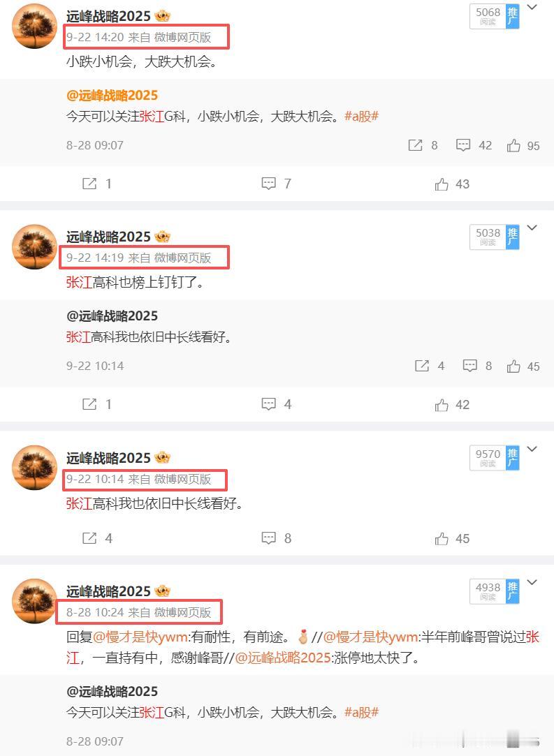The width and height of the screenshot is (554, 756).
Task: Open @慢才是快ywm mention after 回复
Action: (140, 637)
